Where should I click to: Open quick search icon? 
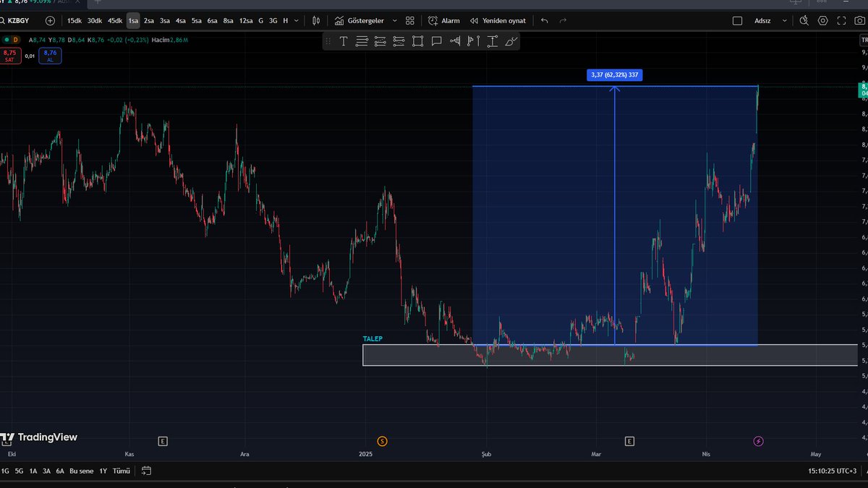(804, 21)
